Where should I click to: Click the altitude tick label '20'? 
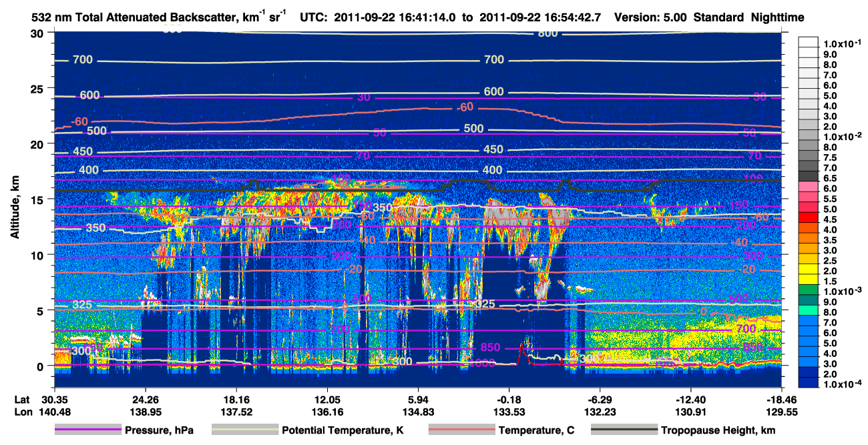point(39,143)
